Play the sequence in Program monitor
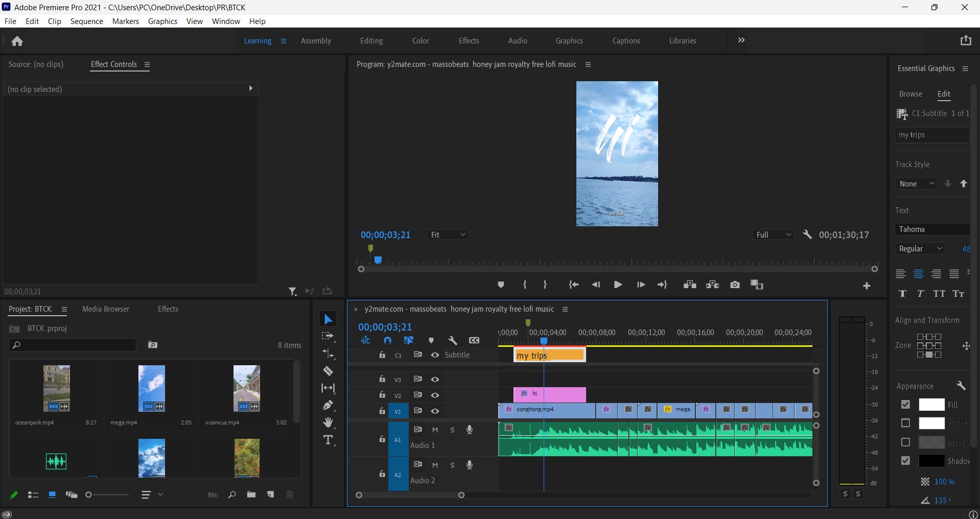This screenshot has width=980, height=519. pyautogui.click(x=618, y=285)
